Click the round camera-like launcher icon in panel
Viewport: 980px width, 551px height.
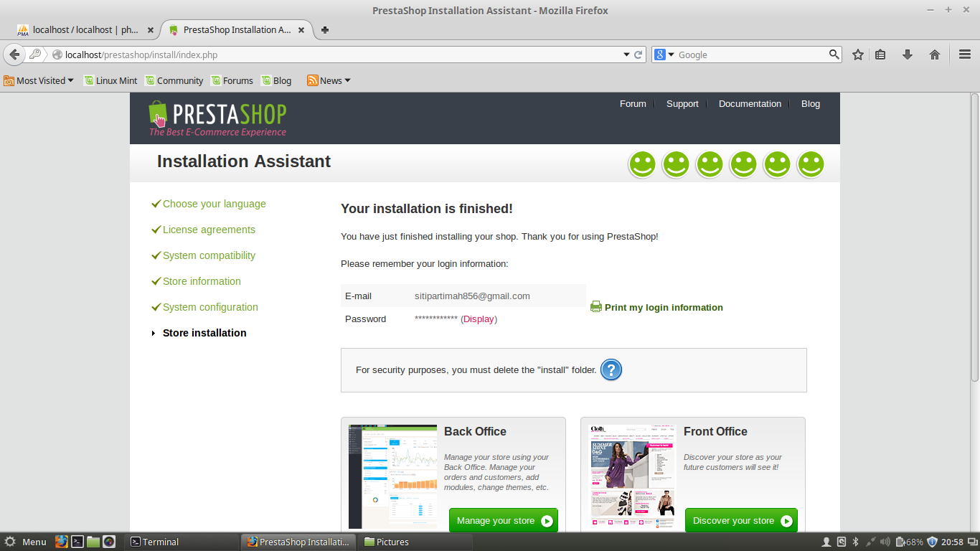pos(109,542)
